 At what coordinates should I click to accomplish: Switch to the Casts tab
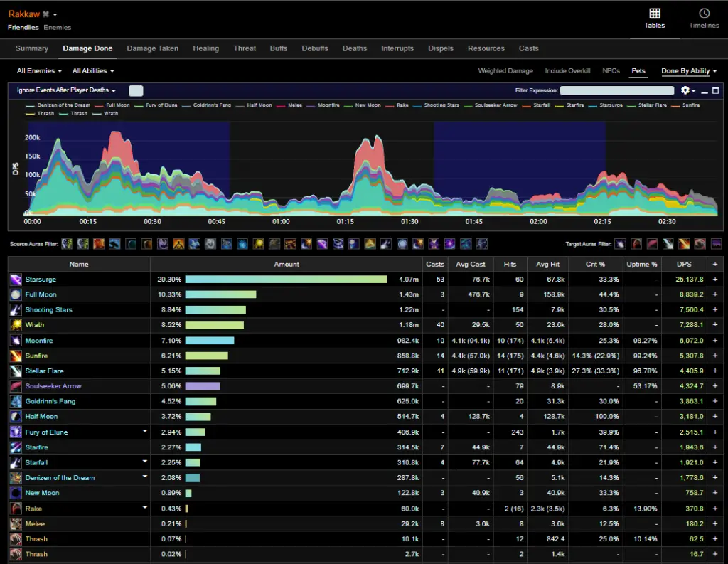(528, 48)
